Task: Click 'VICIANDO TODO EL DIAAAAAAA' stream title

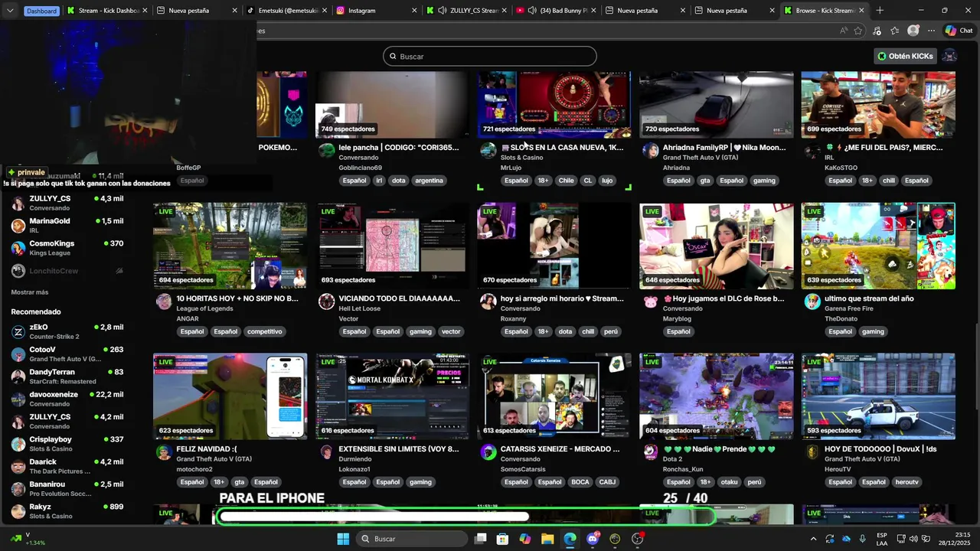Action: coord(399,298)
